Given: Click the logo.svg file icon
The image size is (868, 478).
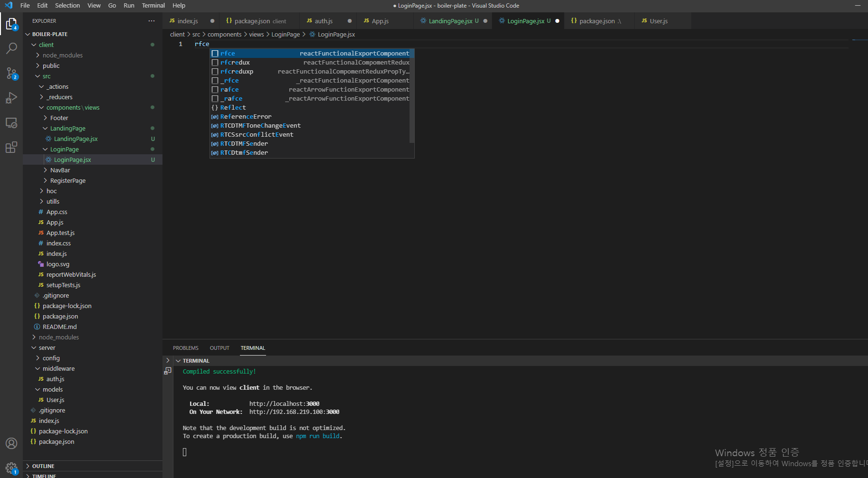Looking at the screenshot, I should click(x=41, y=264).
